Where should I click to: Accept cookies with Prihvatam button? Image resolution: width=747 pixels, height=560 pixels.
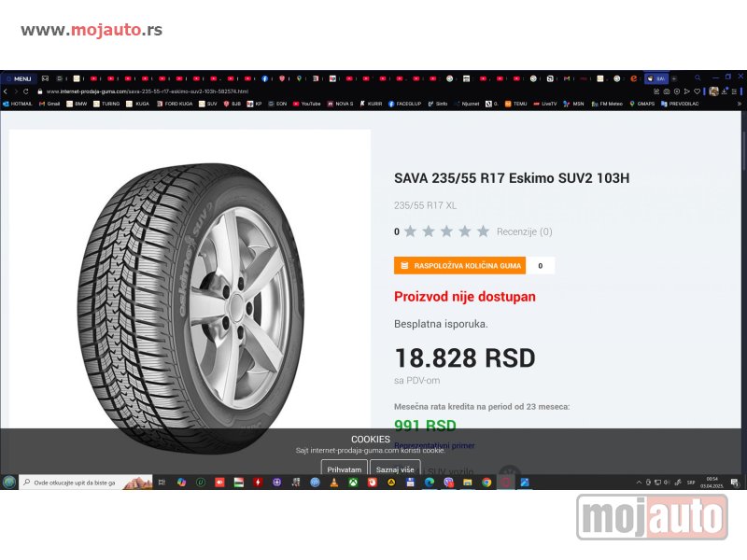click(x=344, y=469)
